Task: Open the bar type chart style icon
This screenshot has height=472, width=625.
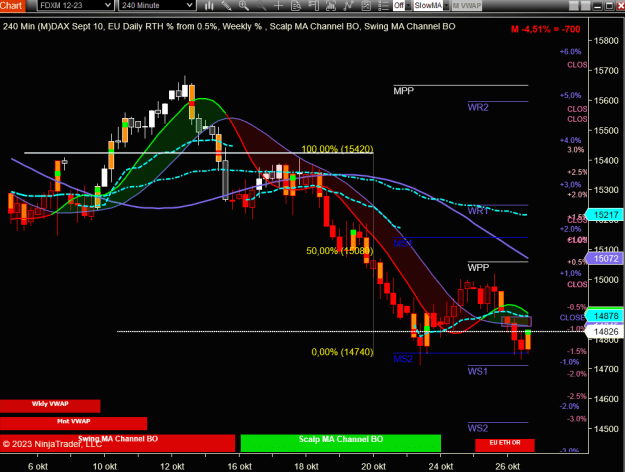Action: click(x=209, y=6)
